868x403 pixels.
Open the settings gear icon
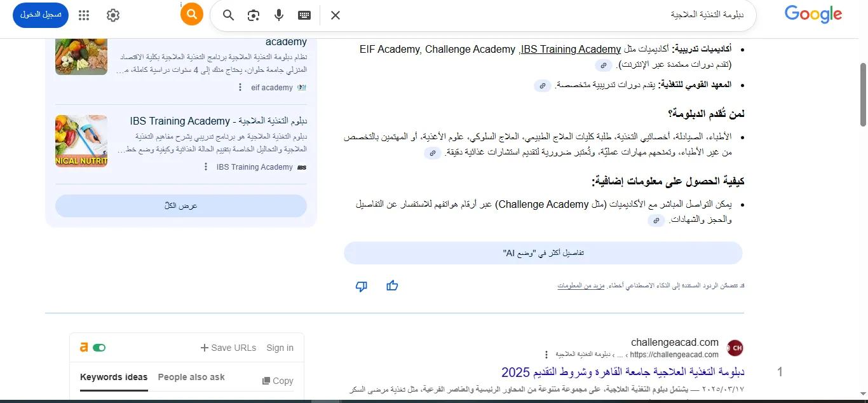click(113, 15)
